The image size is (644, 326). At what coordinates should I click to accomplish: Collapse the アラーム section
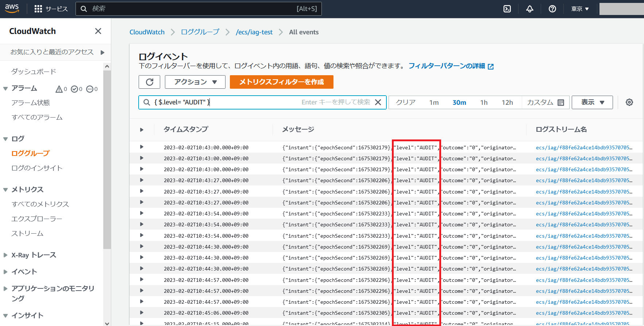click(x=5, y=88)
